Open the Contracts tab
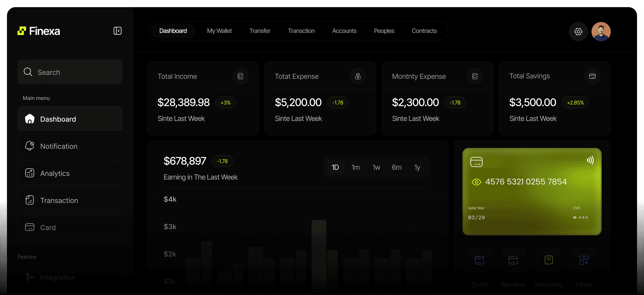 coord(424,31)
